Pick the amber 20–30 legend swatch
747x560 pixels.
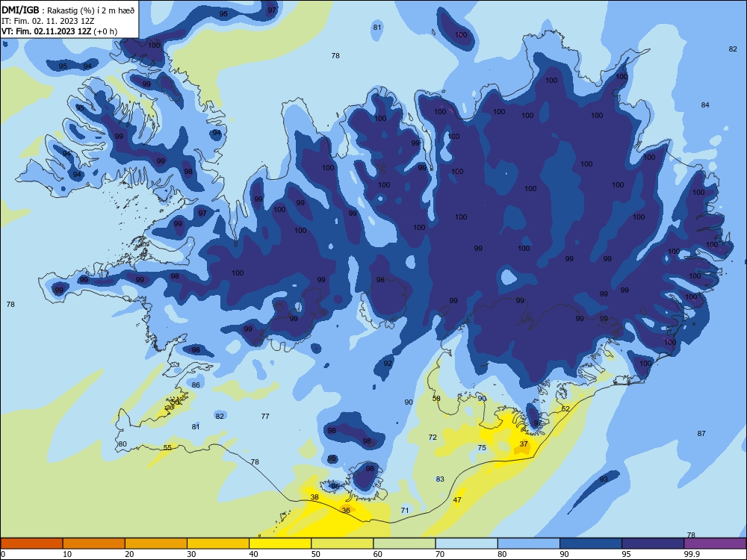click(x=156, y=544)
